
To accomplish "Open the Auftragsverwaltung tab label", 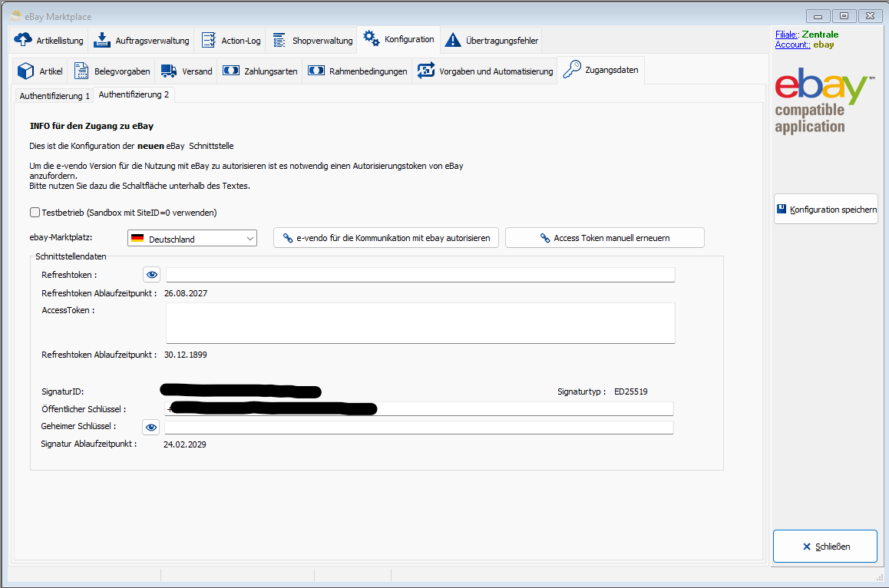I will pos(152,40).
